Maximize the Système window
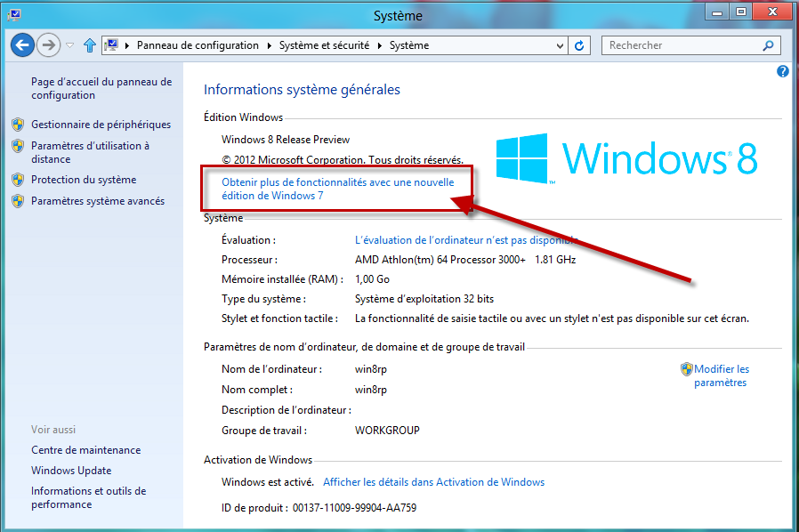This screenshot has height=532, width=799. coord(741,12)
